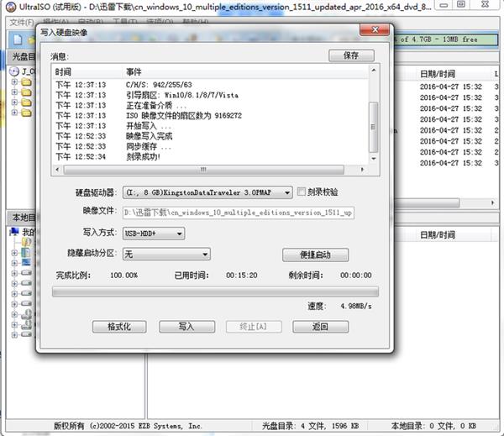Select the log row 同步缓存 ...
This screenshot has height=436, width=504.
tap(211, 147)
